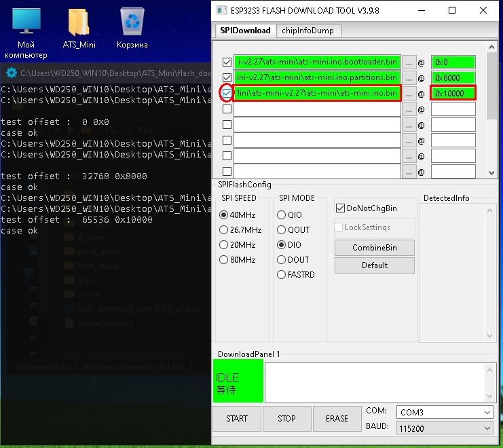This screenshot has width=503, height=448.
Task: Select 26.7MHz SPI speed
Action: coord(223,230)
